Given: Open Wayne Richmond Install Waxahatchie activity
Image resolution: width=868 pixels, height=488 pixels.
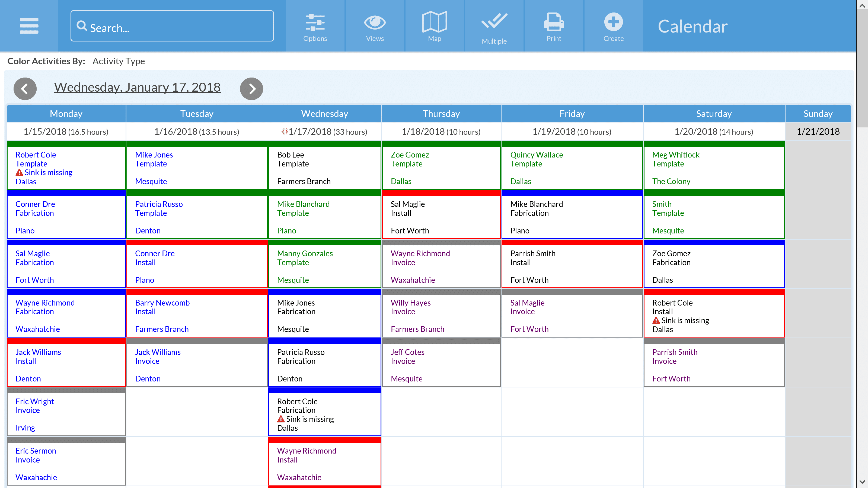Looking at the screenshot, I should point(324,461).
